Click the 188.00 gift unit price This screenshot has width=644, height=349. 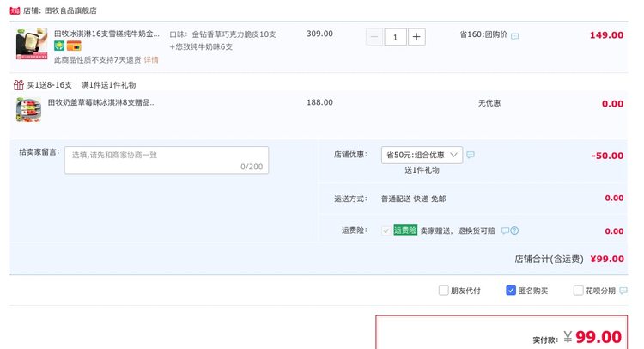pyautogui.click(x=319, y=102)
